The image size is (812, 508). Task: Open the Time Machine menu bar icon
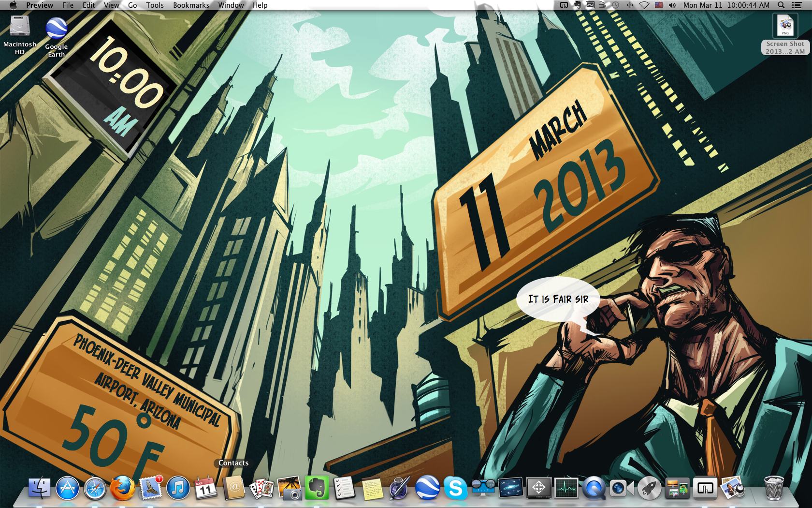(x=616, y=5)
